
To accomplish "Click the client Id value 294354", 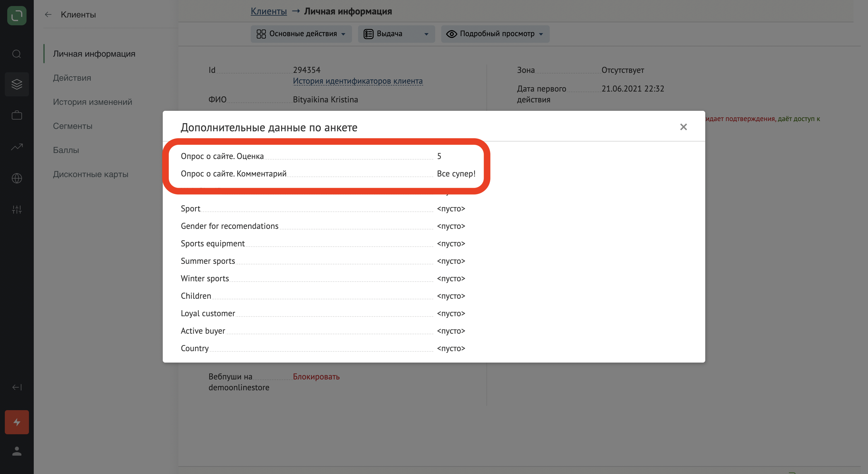I will pyautogui.click(x=307, y=70).
